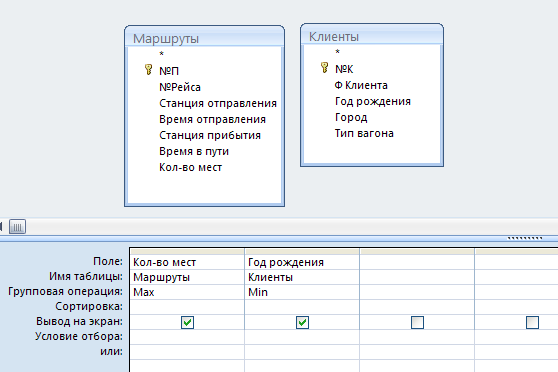
Task: Open the field cell showing Год рождения
Action: click(x=302, y=262)
